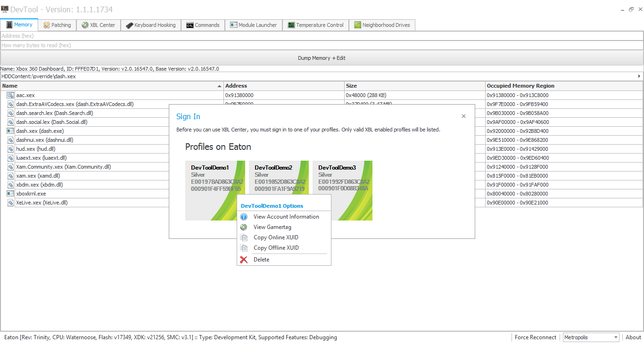644x343 pixels.
Task: Choose View Account Information
Action: [286, 217]
